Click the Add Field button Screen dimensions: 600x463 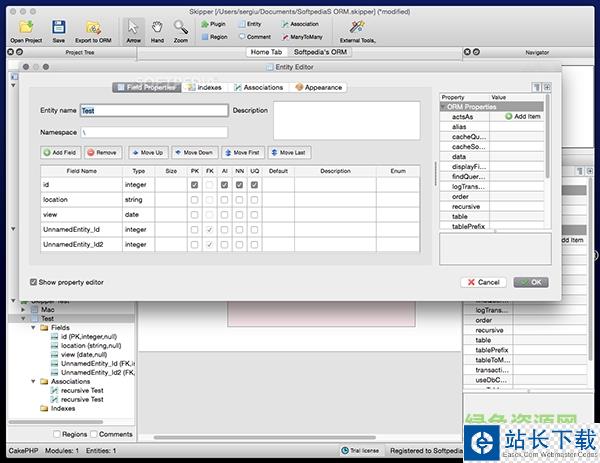coord(60,153)
